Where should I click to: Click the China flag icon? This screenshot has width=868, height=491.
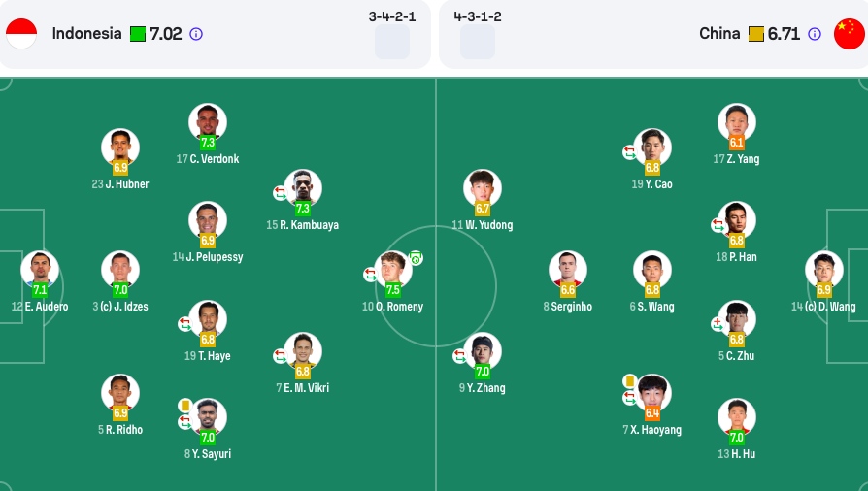click(850, 34)
